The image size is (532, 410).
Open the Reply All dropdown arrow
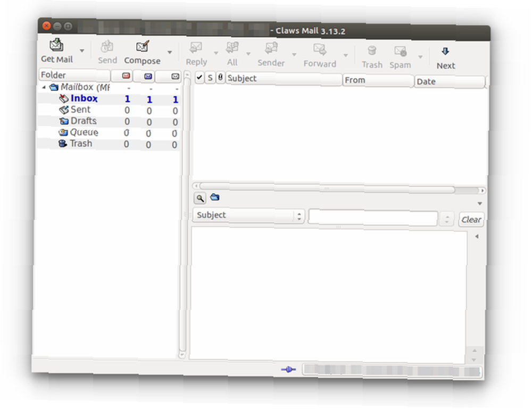(x=248, y=54)
